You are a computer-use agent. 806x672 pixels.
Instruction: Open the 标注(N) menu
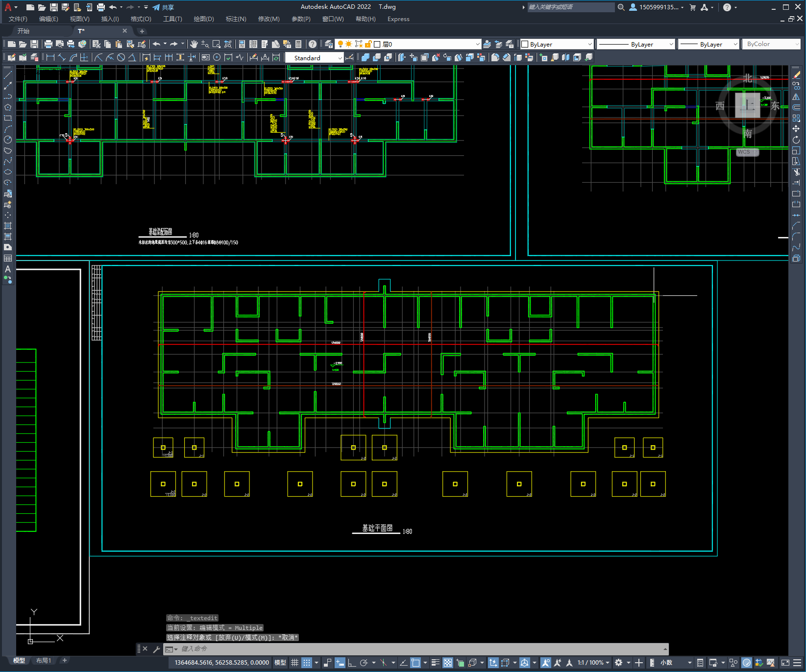[236, 19]
